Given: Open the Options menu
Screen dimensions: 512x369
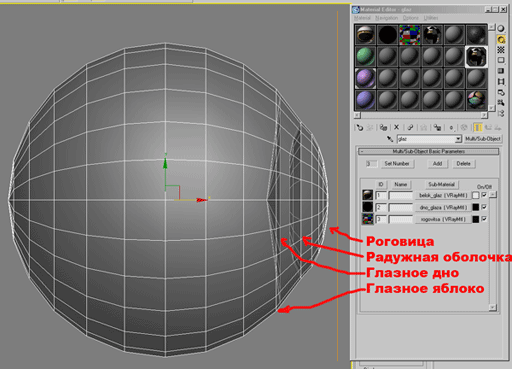Looking at the screenshot, I should tap(410, 18).
